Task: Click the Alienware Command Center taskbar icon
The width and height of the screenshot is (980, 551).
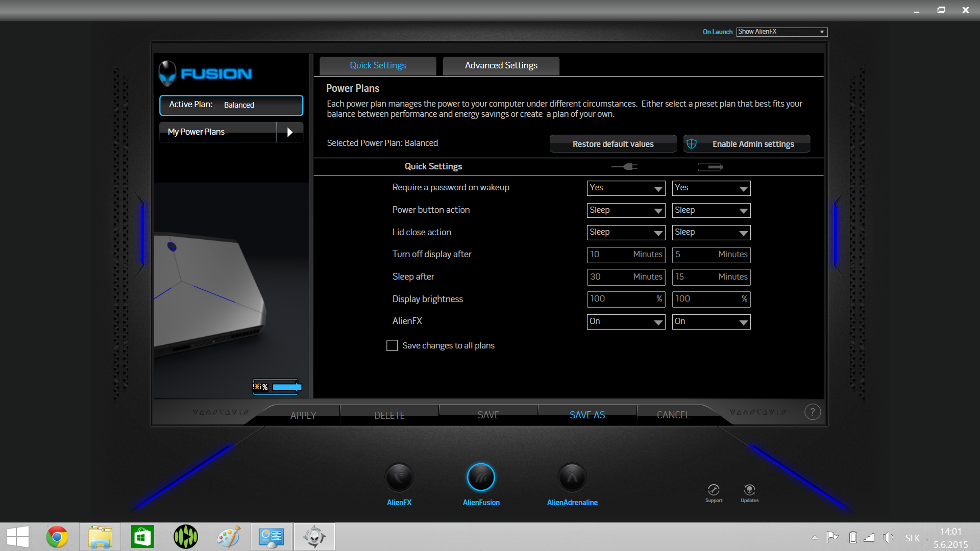Action: (314, 537)
